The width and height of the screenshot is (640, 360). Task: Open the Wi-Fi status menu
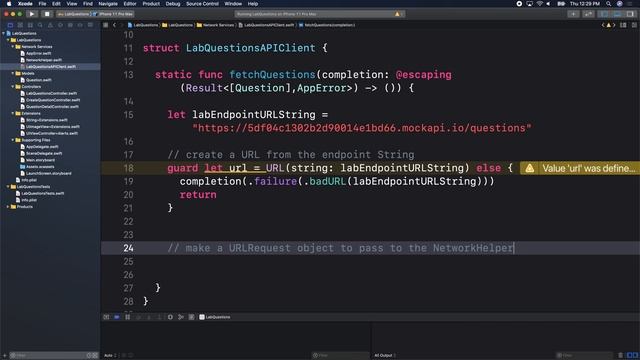coord(540,4)
